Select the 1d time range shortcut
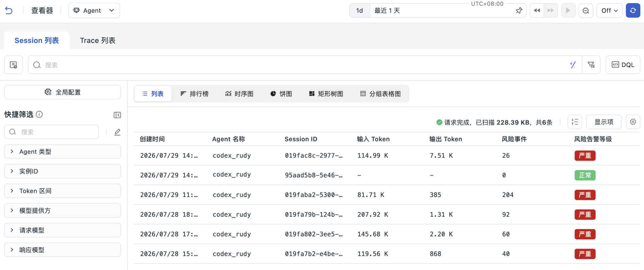The height and width of the screenshot is (270, 644). [x=360, y=10]
